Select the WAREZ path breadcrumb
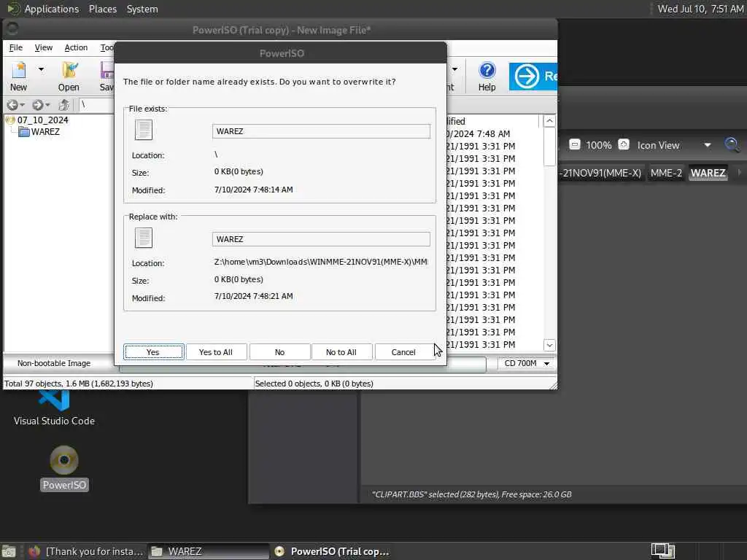 [x=708, y=173]
